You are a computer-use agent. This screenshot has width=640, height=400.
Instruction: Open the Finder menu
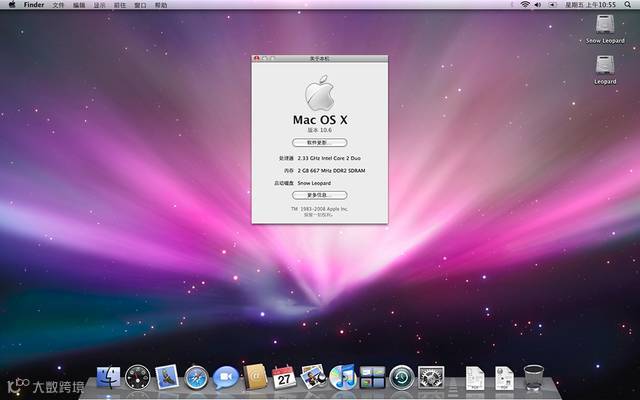[x=34, y=5]
